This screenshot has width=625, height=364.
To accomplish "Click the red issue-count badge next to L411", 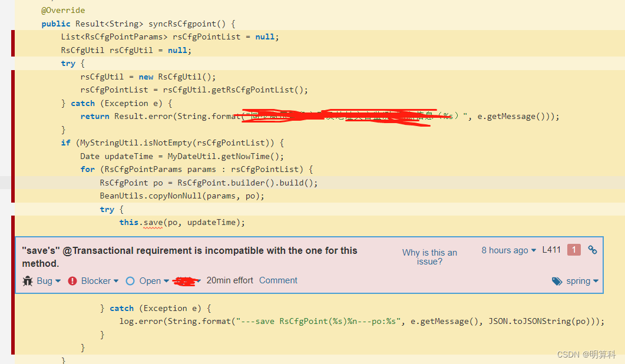I will (573, 249).
